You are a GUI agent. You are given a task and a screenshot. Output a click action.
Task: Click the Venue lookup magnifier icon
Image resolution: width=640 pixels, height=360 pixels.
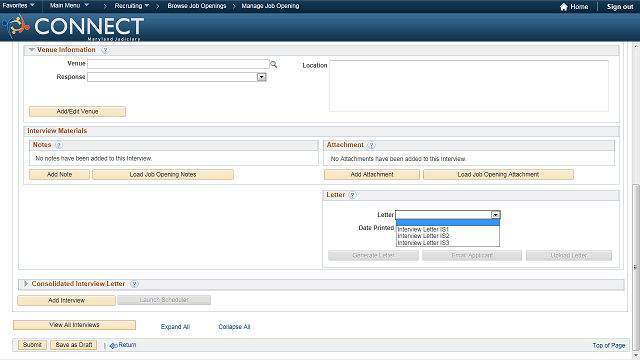[273, 64]
